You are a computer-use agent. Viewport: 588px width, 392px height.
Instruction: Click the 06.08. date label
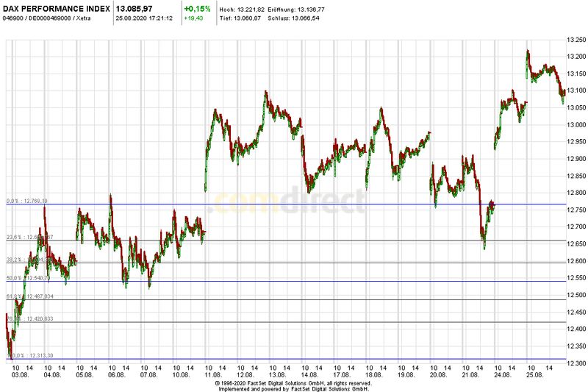117,375
